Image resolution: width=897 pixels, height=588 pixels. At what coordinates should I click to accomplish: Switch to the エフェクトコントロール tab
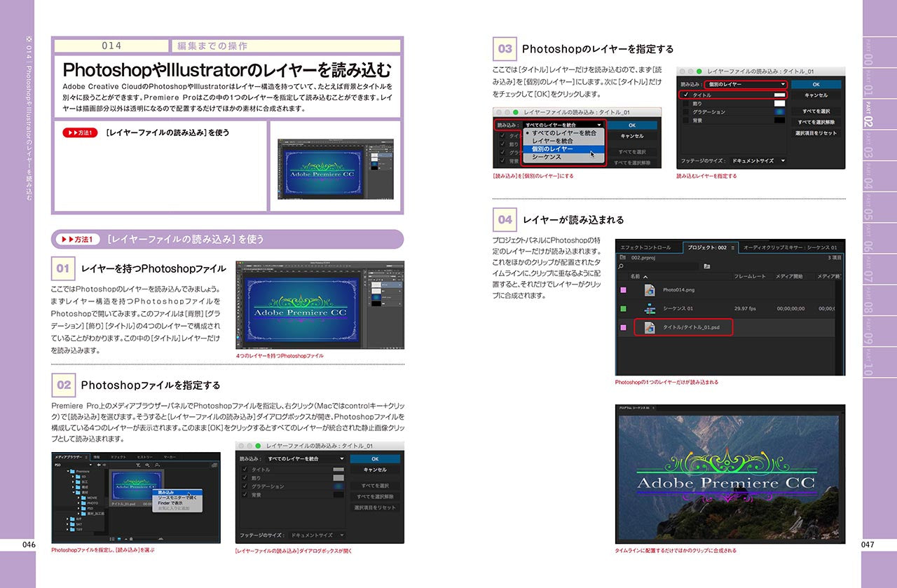click(645, 247)
